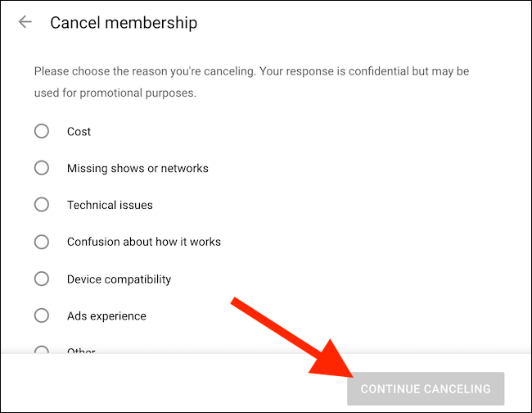Select the partially visible Other radio button

click(42, 350)
